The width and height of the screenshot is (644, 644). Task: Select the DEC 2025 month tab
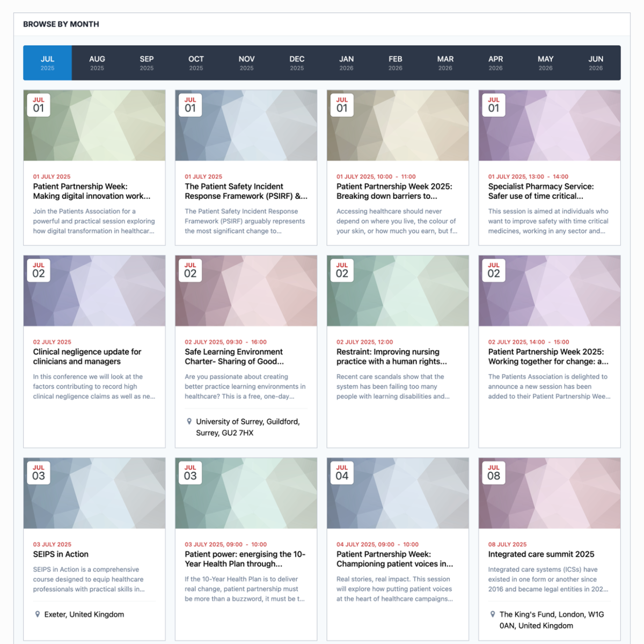pos(297,63)
